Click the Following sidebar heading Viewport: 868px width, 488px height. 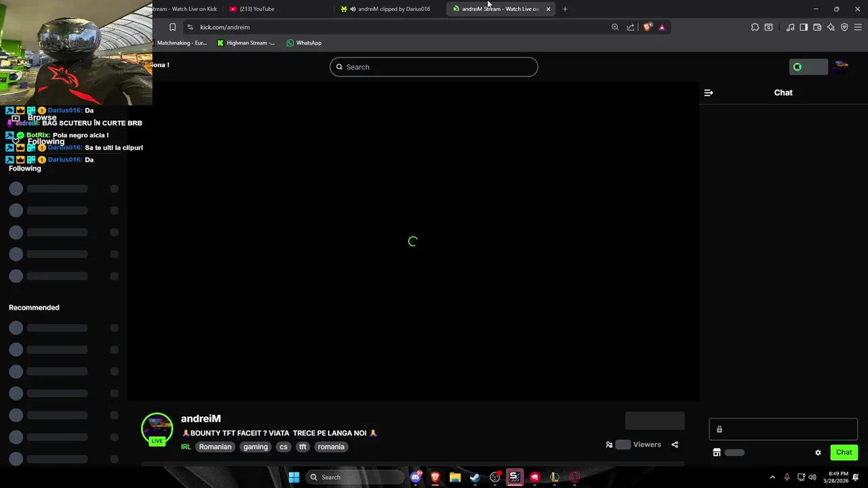click(x=25, y=168)
